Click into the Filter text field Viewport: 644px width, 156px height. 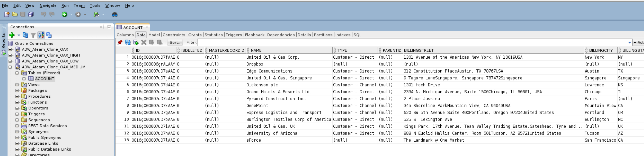[412, 43]
